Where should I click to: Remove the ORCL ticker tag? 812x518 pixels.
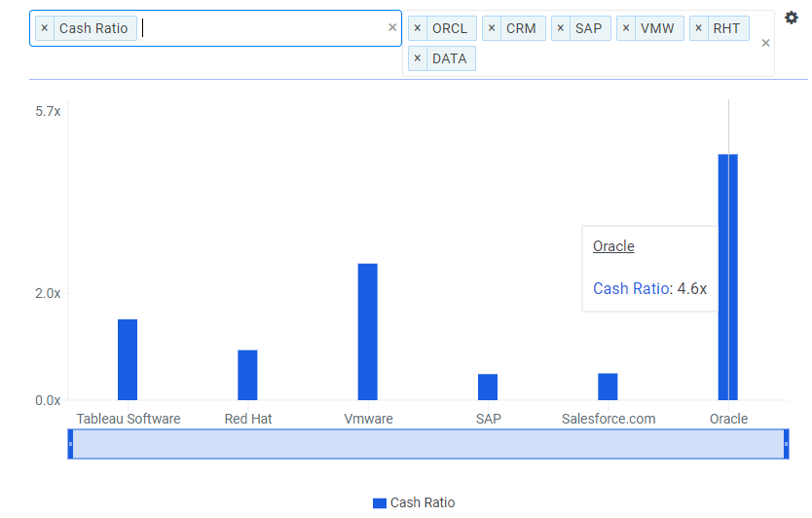[x=418, y=28]
